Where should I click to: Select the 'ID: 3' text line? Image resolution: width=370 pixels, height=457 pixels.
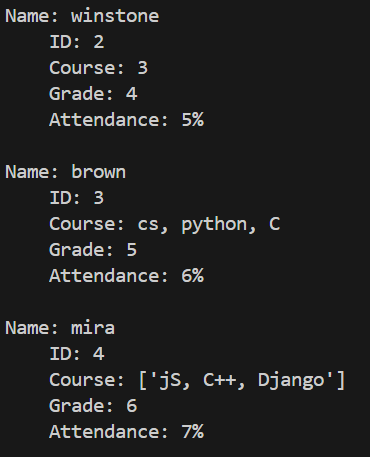coord(77,198)
